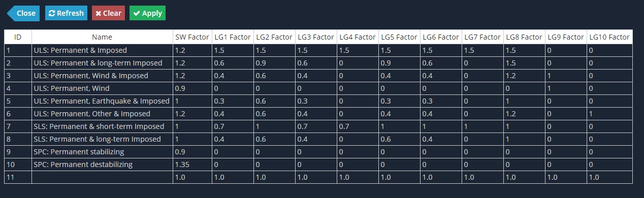Select 'SLS: Permanent & long-term Imposed' row name
The image size is (644, 198).
point(102,139)
